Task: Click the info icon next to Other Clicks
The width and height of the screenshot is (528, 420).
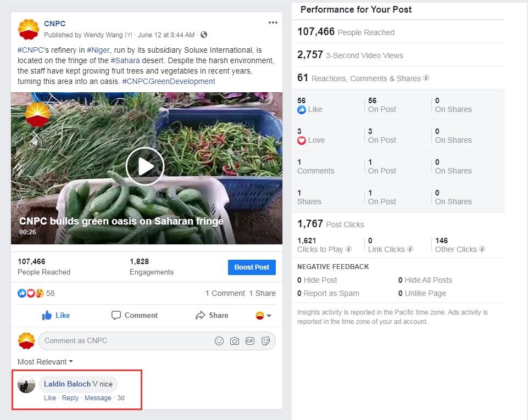Action: point(482,249)
